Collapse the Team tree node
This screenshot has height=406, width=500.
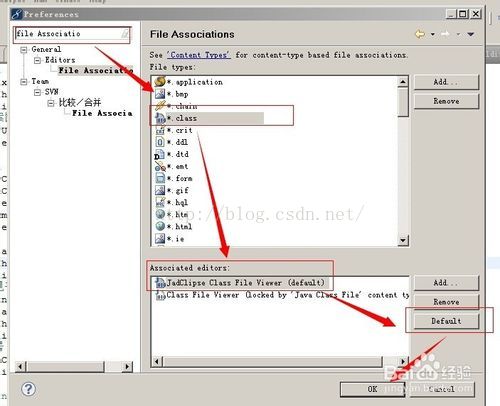tap(24, 82)
